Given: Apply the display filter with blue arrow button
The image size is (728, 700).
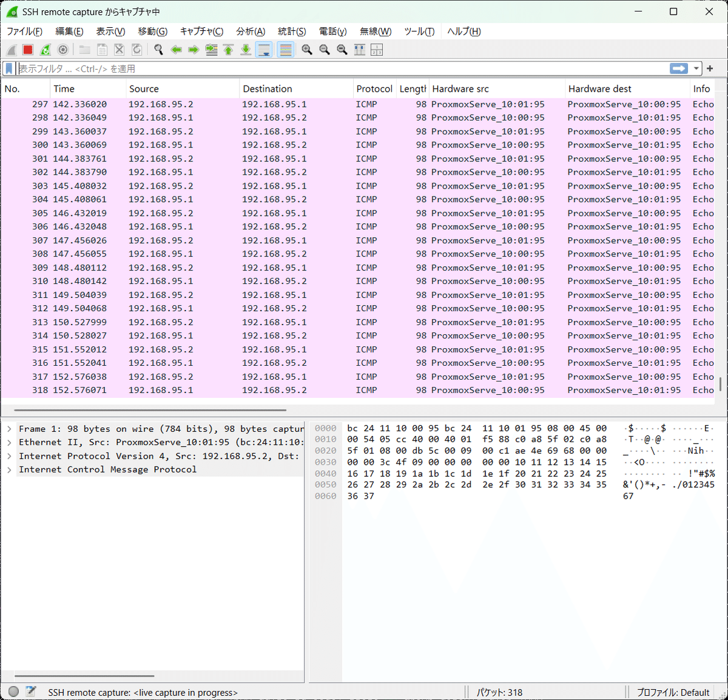Looking at the screenshot, I should [x=678, y=69].
